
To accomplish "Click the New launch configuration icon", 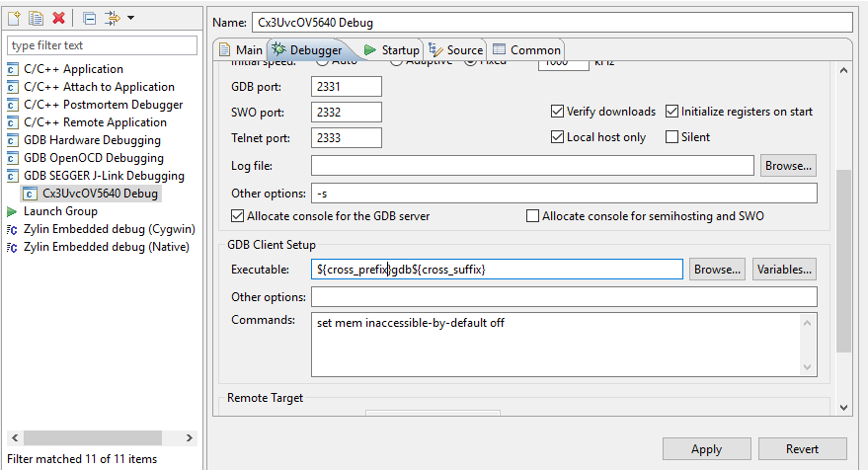I will [x=14, y=19].
